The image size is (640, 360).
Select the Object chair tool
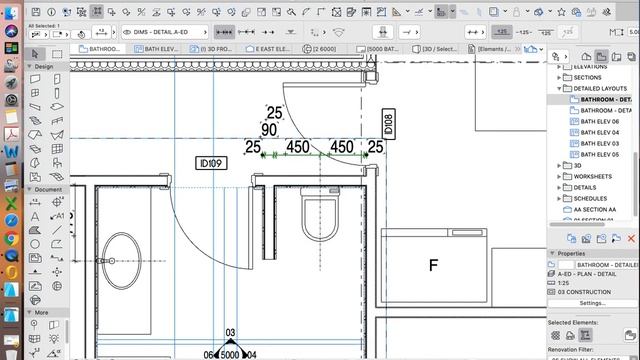57,163
